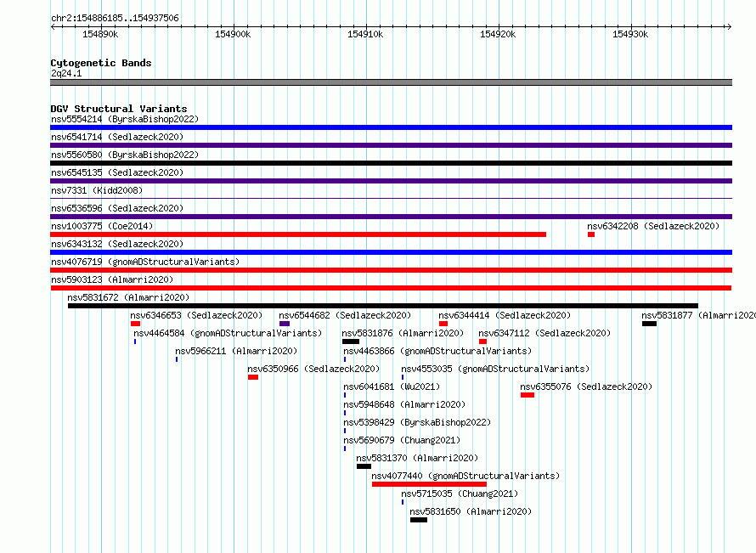Select the nsv6541714 (Sedlazeck2020) purple bar
Viewport: 756px width, 553px height.
click(391, 145)
